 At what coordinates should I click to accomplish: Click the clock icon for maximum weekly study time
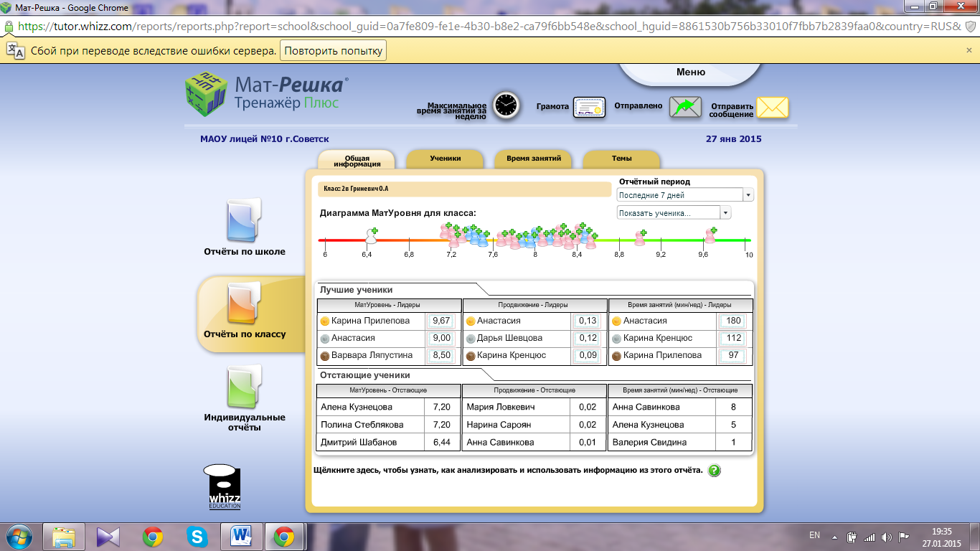(x=506, y=105)
